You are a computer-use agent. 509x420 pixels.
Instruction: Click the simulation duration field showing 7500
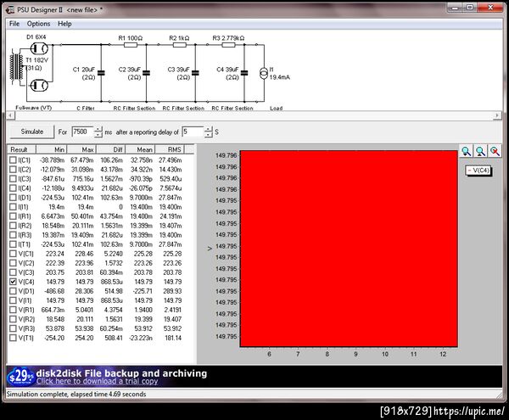(x=83, y=132)
